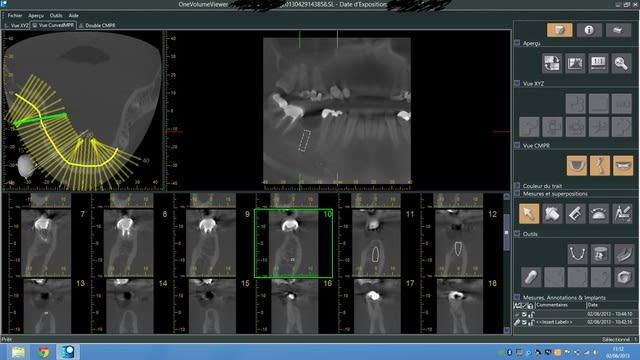Collapse the Vue CMPR section

coord(517,145)
